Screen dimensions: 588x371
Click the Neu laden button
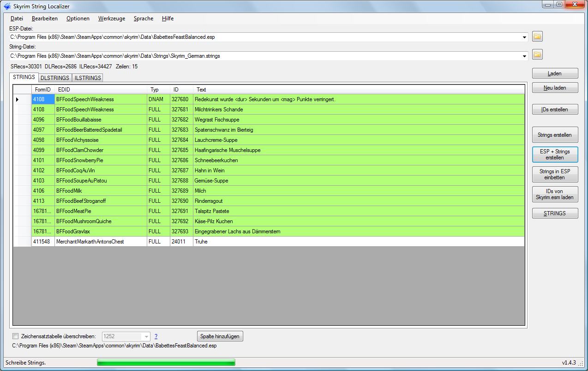pos(555,88)
